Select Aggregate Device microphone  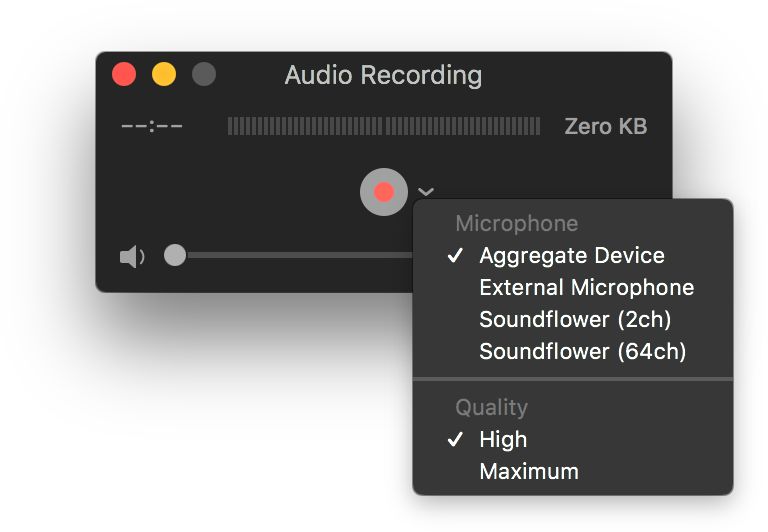point(573,255)
